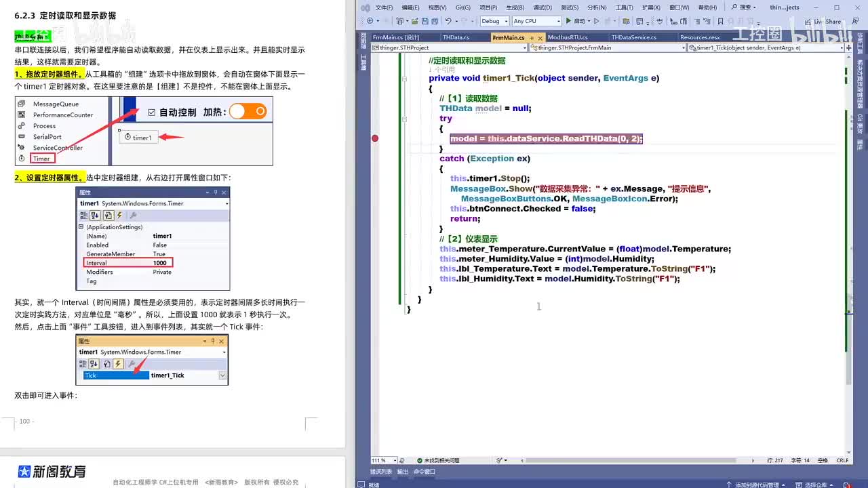The image size is (868, 488).
Task: Open the 属性 side panel tab
Action: (859, 145)
